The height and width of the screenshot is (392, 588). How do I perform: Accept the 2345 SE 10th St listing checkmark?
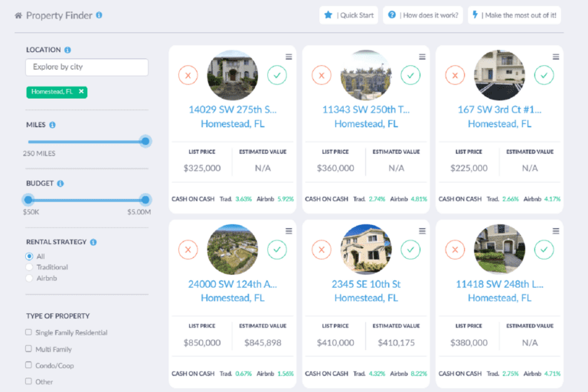[411, 250]
